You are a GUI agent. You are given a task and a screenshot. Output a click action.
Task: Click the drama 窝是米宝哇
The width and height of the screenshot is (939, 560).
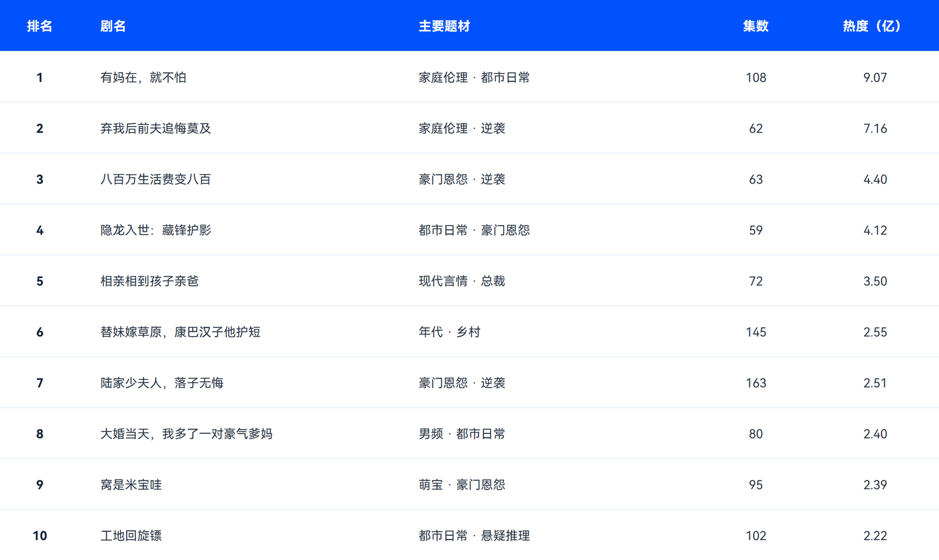(x=131, y=485)
